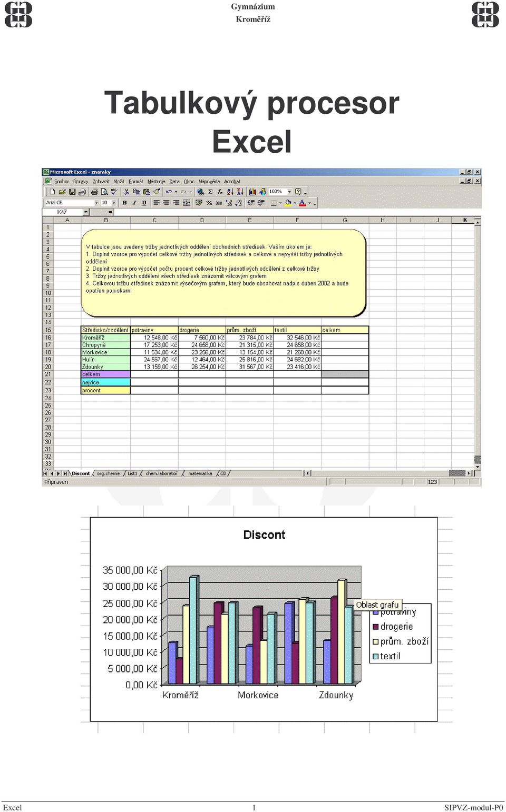Run the spell check icon
The width and height of the screenshot is (506, 812).
point(114,192)
